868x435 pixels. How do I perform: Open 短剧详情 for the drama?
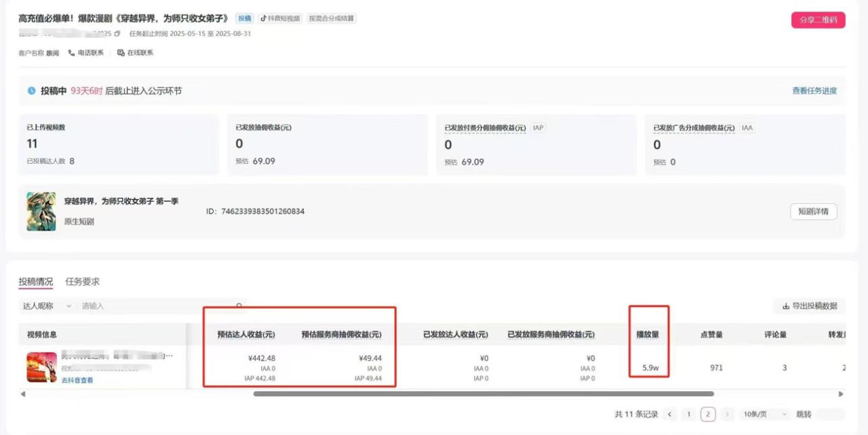coord(813,211)
